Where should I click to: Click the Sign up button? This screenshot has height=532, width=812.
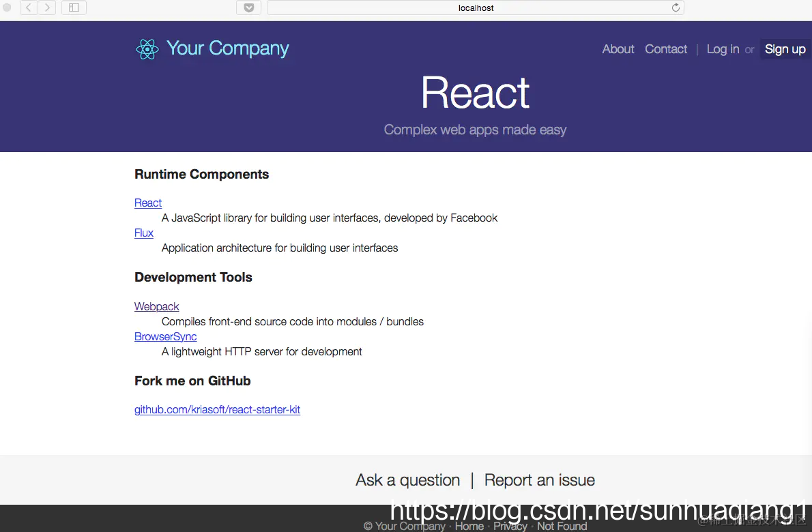785,49
